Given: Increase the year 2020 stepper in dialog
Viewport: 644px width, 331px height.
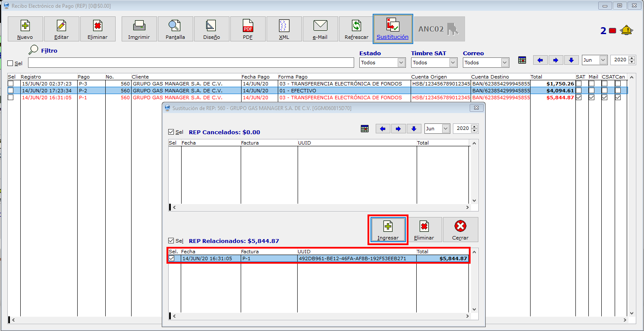Looking at the screenshot, I should click(474, 126).
